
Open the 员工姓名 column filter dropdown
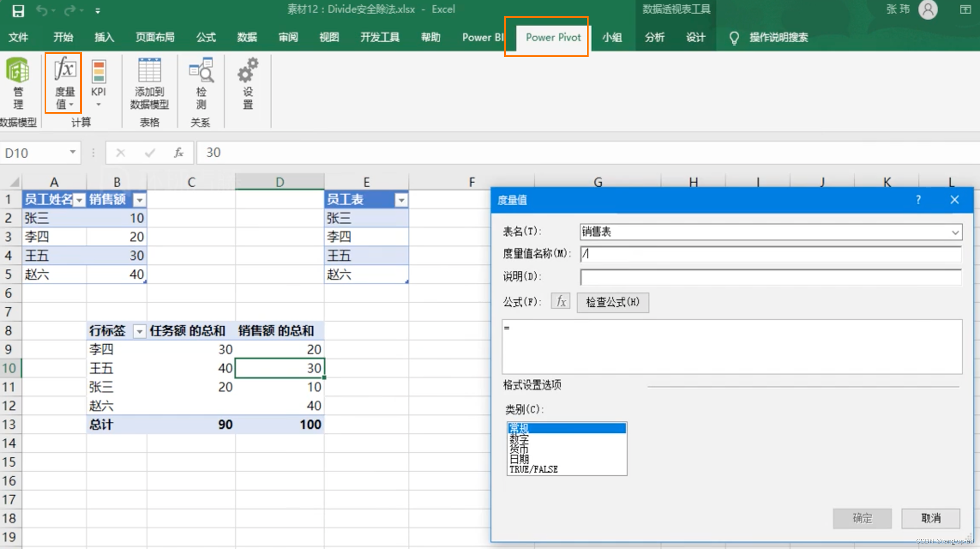click(79, 199)
